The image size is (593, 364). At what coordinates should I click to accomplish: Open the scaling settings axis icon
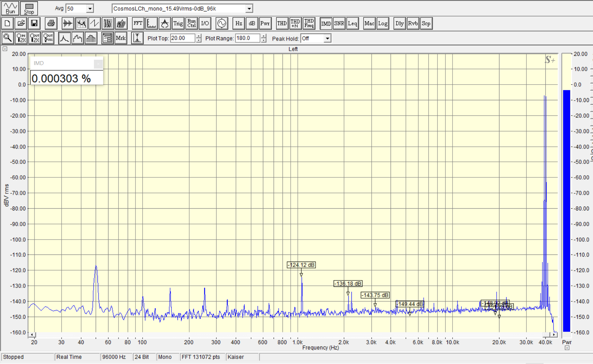coord(151,23)
